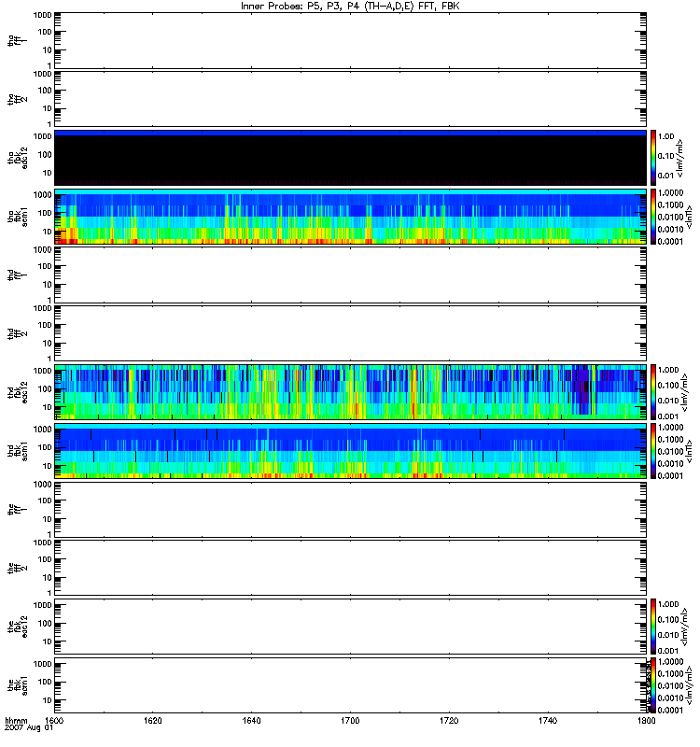Select the 1800 time axis label
This screenshot has height=747, width=700.
coord(646,721)
